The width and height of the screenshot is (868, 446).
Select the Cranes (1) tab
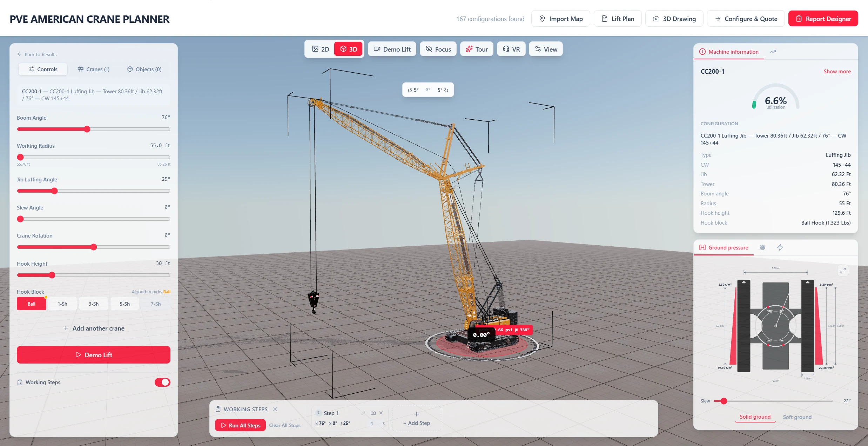point(93,69)
